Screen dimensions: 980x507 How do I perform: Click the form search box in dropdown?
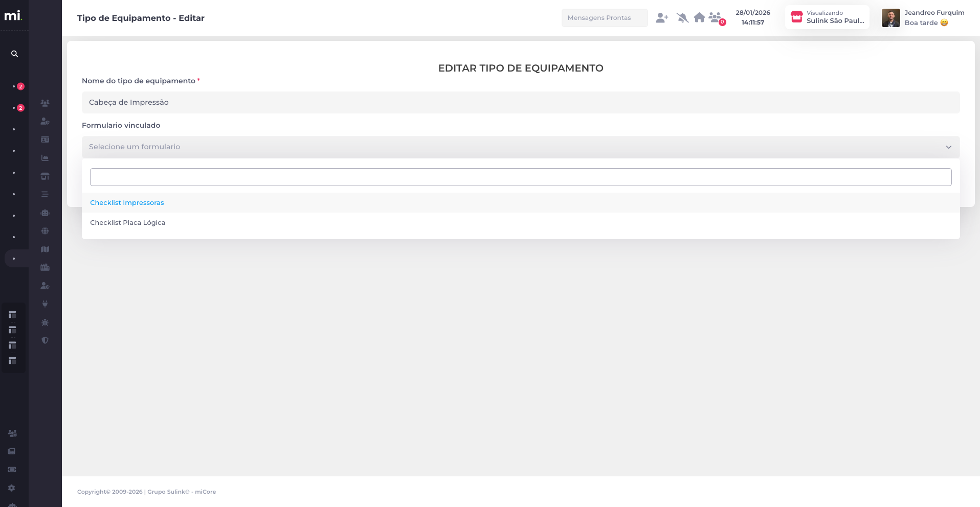click(x=520, y=177)
